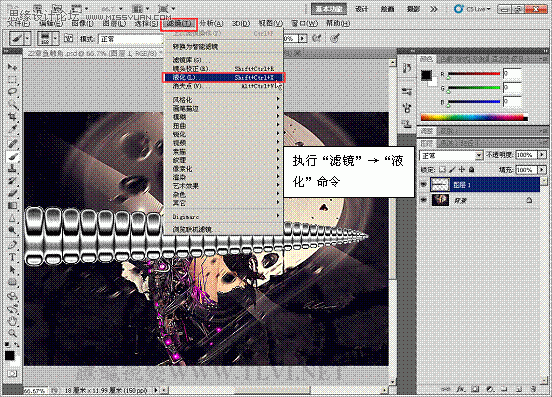Choose 转换为智能滤镜 menu item

[x=225, y=46]
